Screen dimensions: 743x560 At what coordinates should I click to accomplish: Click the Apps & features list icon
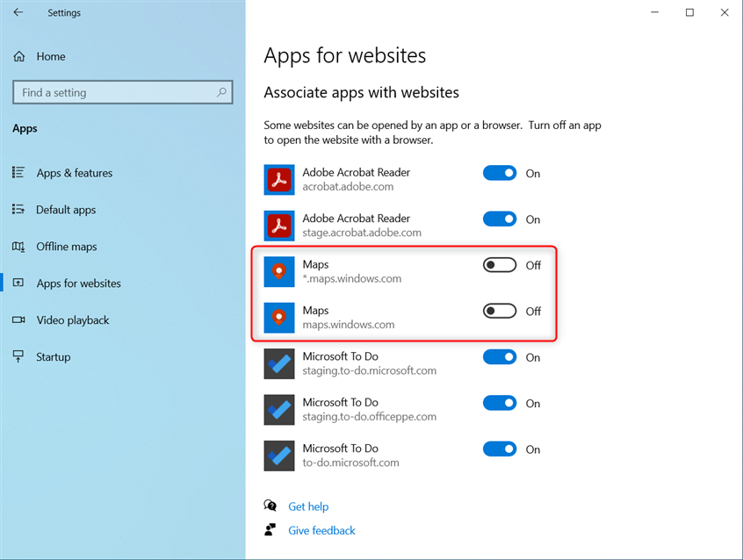coord(18,172)
